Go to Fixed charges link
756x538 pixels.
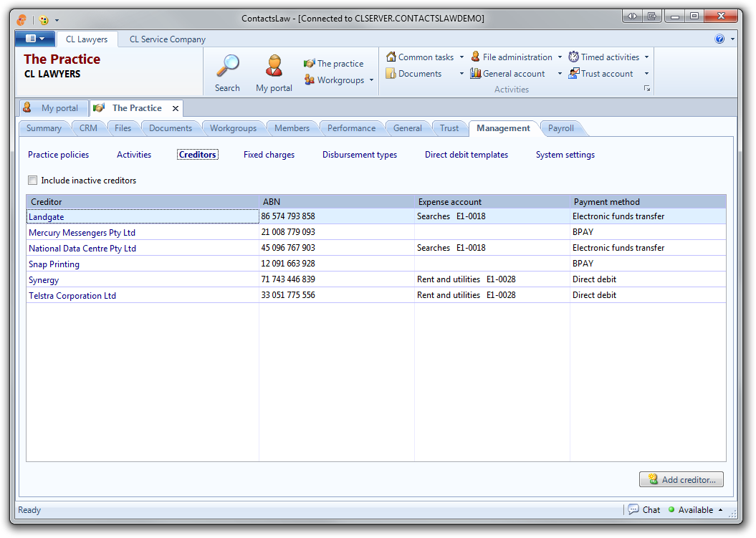[269, 155]
